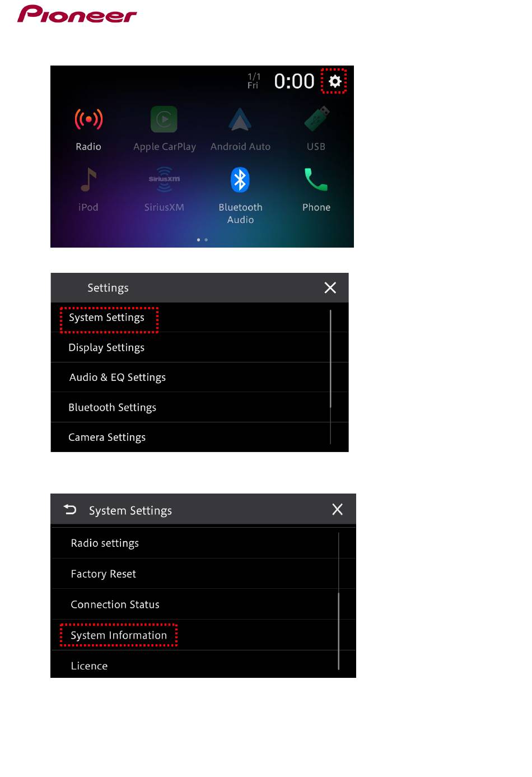Select the Radio source icon
Screen dimensions: 532x777
[x=88, y=119]
